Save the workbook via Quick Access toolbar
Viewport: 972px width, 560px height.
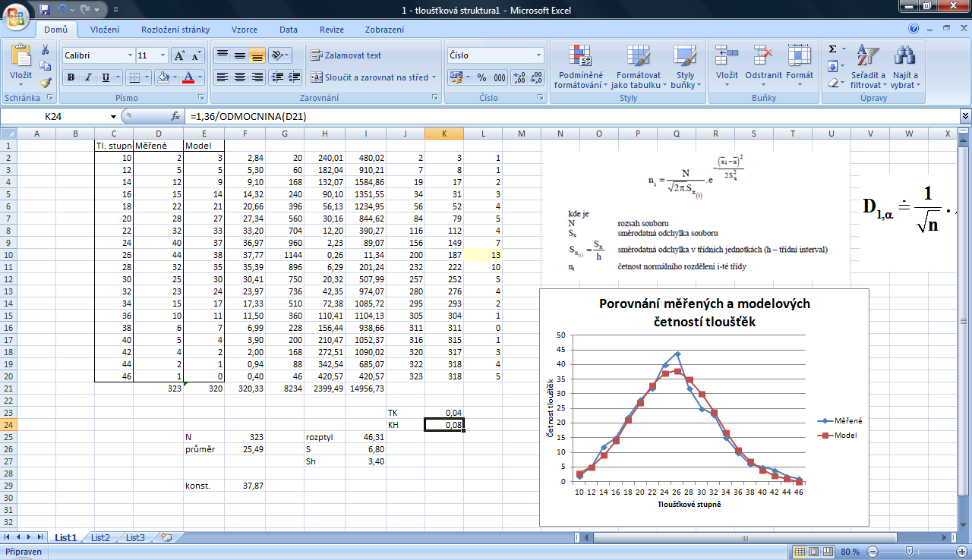[45, 10]
